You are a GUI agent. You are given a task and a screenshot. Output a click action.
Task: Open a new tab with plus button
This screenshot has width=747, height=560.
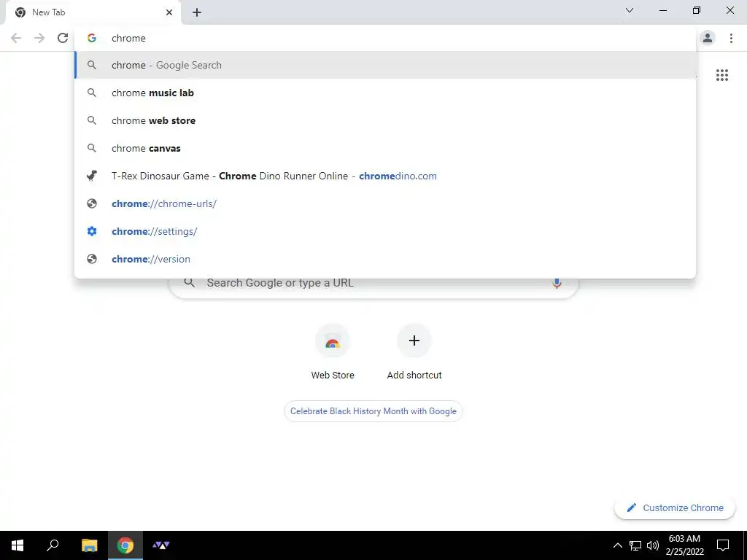click(197, 12)
